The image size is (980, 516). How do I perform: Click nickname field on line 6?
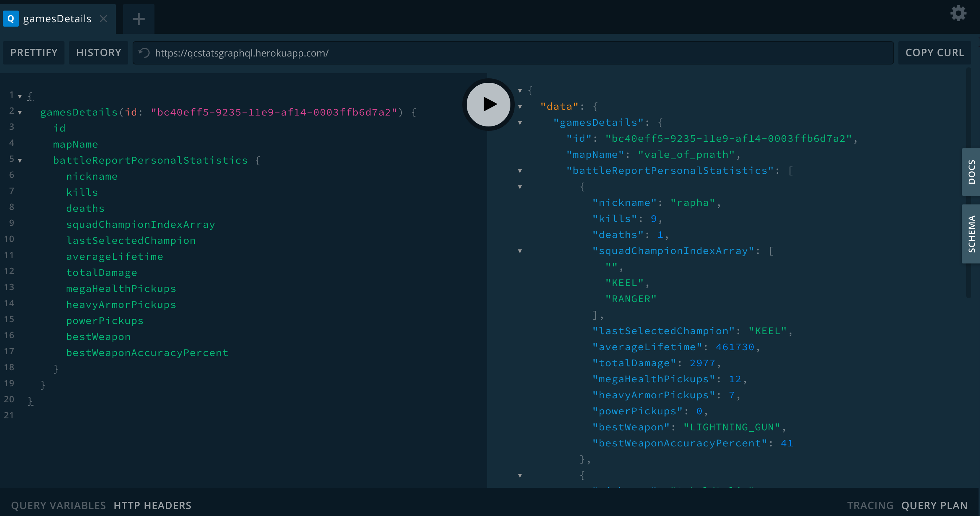click(x=92, y=176)
